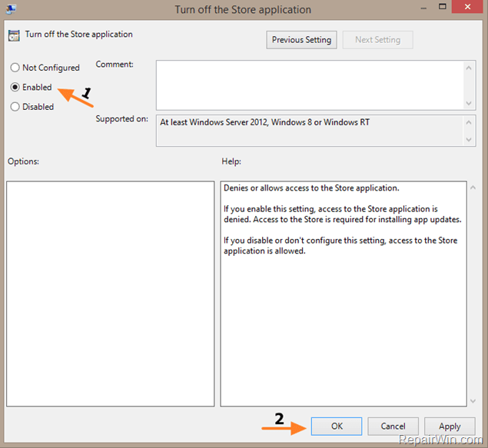Click the Cancel button
Screen dimensions: 488x448
pyautogui.click(x=393, y=426)
